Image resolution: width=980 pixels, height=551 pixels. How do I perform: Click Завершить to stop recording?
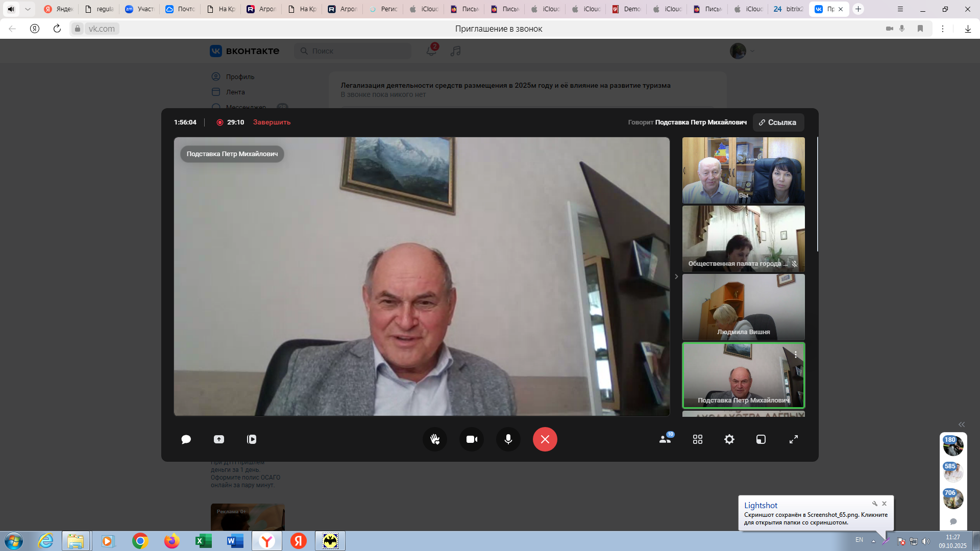pos(272,122)
